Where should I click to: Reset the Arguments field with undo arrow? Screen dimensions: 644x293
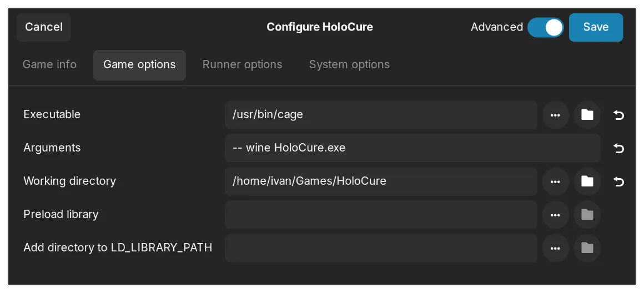(618, 148)
